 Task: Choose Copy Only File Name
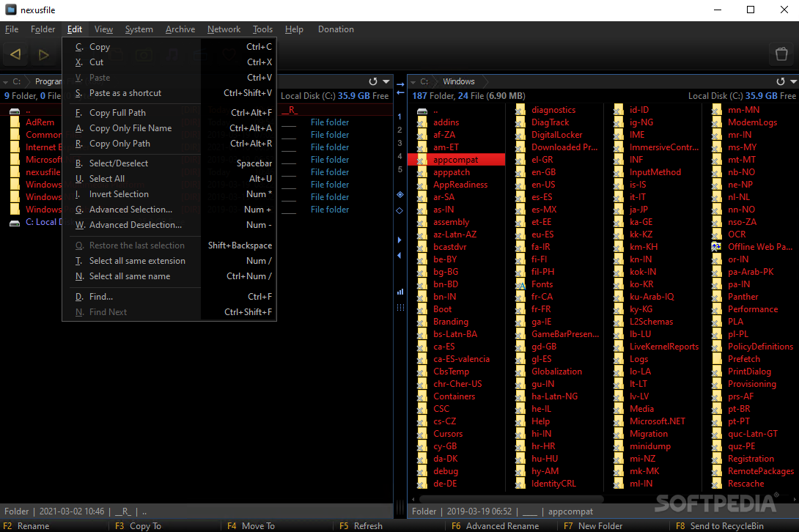169,128
